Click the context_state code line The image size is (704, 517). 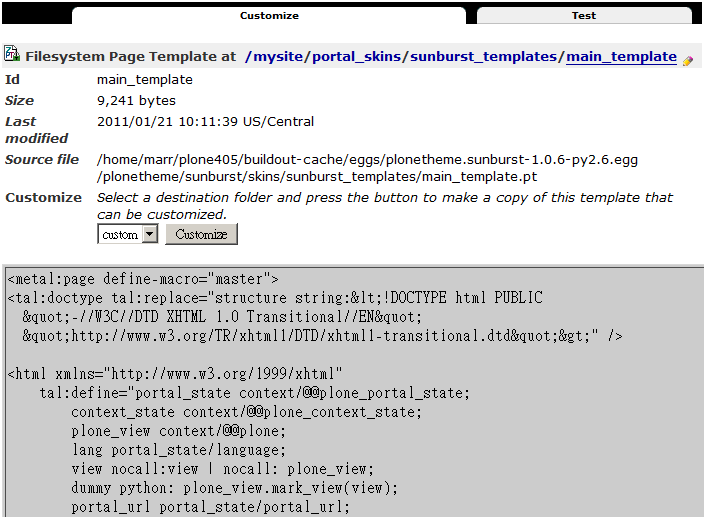point(246,412)
